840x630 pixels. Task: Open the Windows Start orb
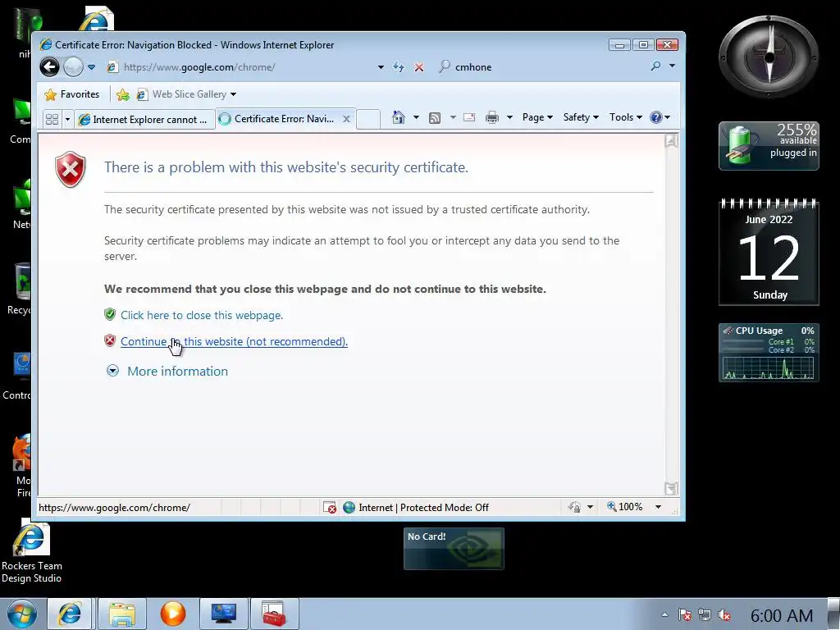pos(21,614)
